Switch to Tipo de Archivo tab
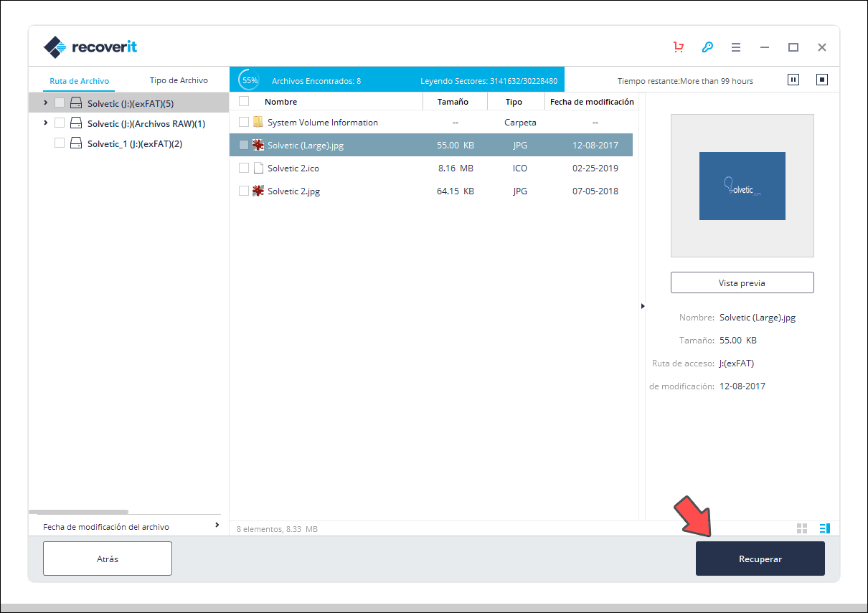 [x=179, y=80]
